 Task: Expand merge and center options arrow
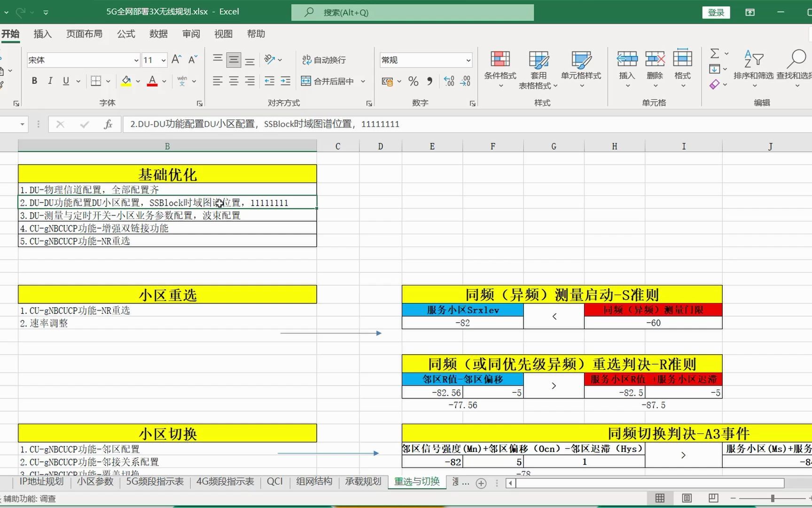[x=363, y=81]
